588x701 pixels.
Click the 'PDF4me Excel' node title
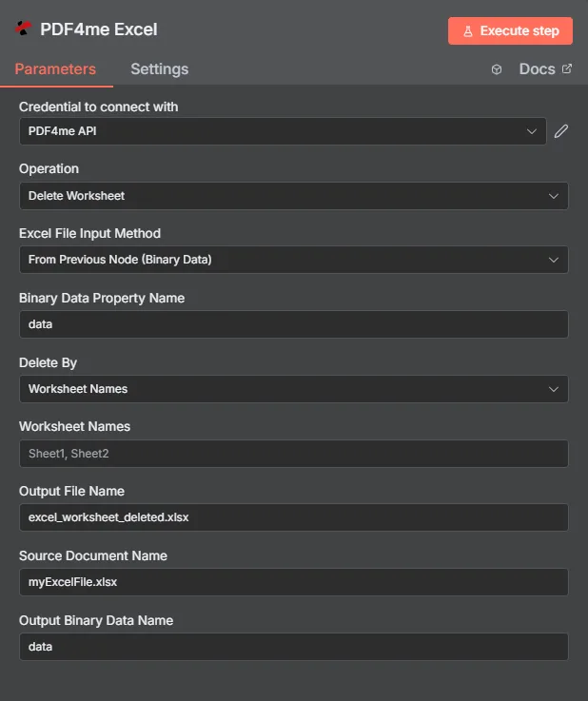(99, 29)
